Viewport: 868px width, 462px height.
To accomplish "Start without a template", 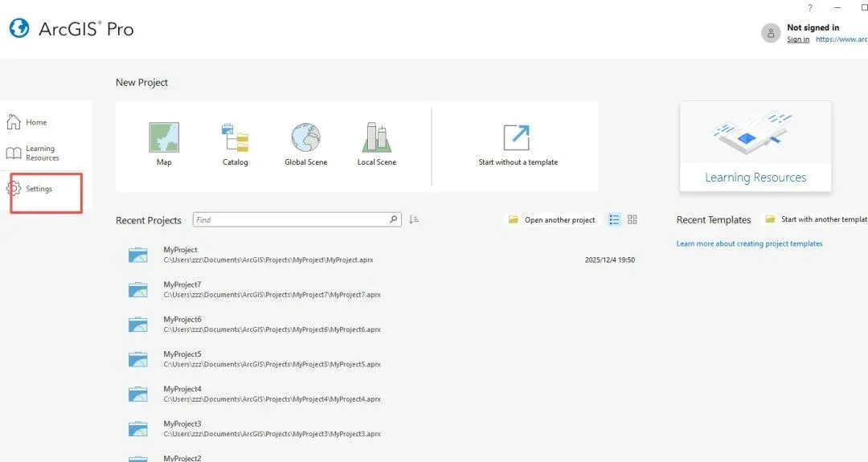I will point(518,145).
